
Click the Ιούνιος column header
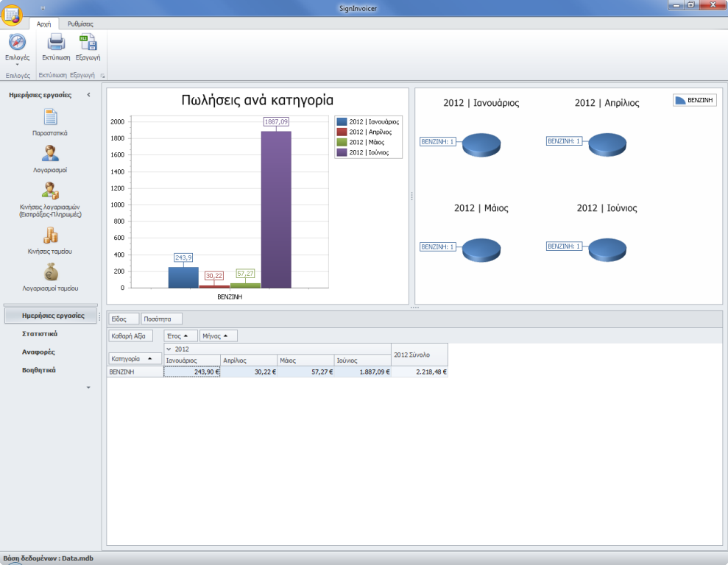pos(363,360)
